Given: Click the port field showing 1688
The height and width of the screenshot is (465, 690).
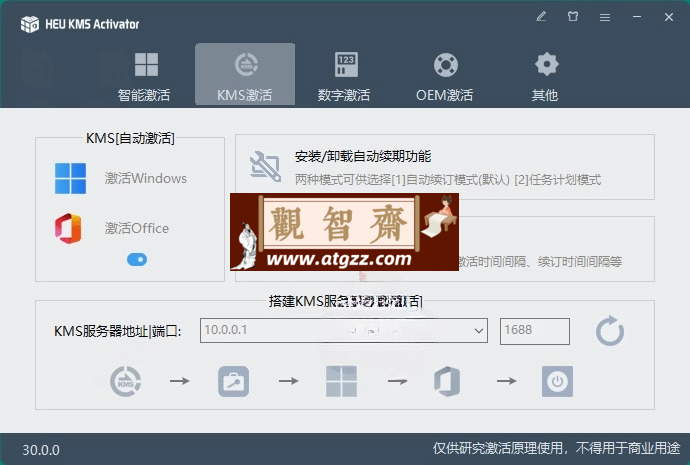Looking at the screenshot, I should [x=535, y=331].
